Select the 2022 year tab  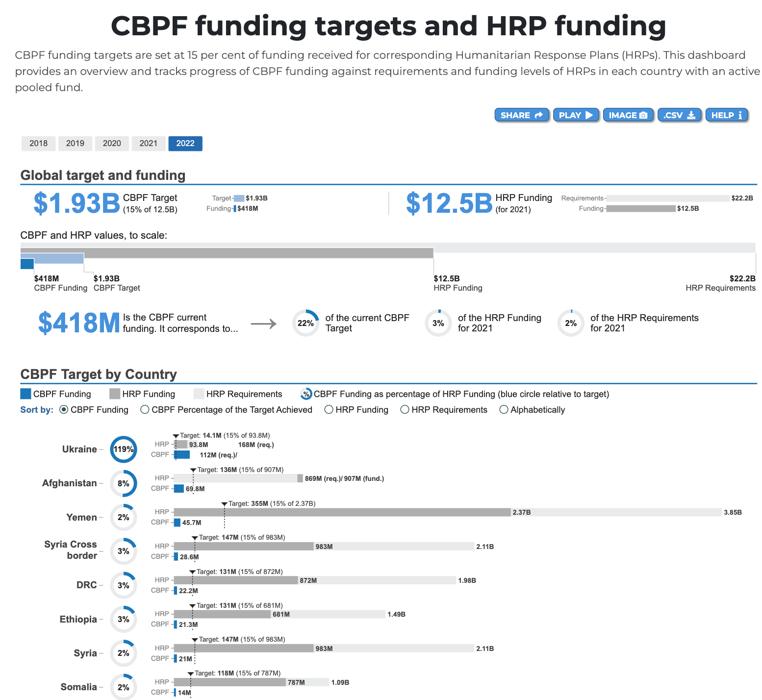click(185, 144)
